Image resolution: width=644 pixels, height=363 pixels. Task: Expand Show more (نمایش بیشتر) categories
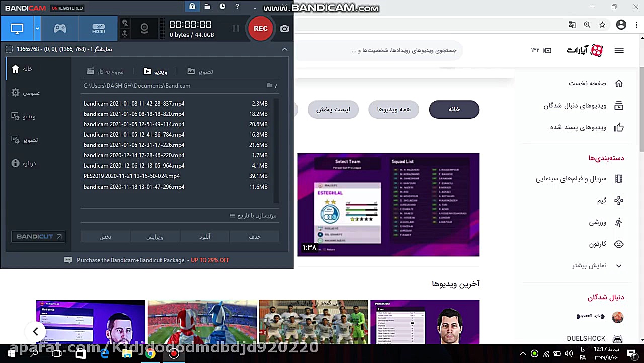pos(597,266)
